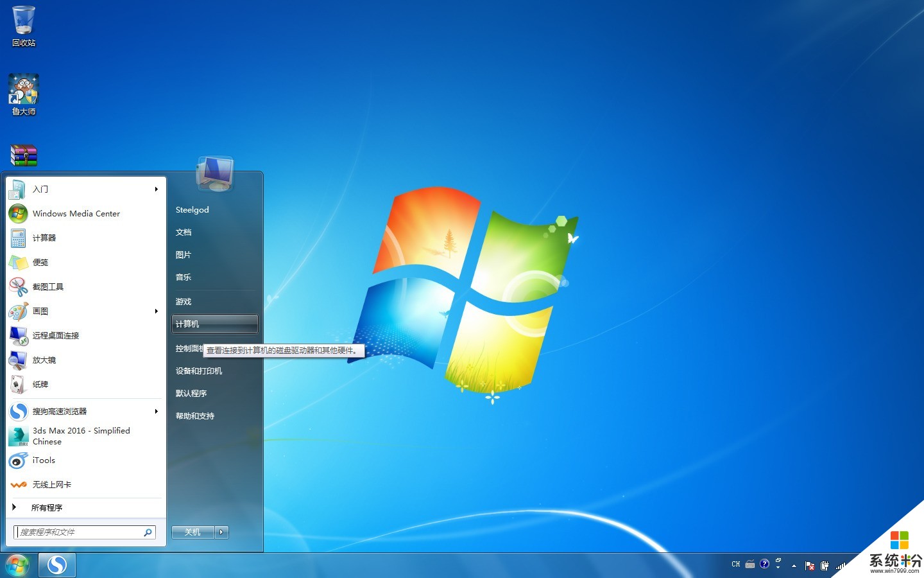The width and height of the screenshot is (924, 578).
Task: Open 无线上网卡 program
Action: tap(86, 484)
